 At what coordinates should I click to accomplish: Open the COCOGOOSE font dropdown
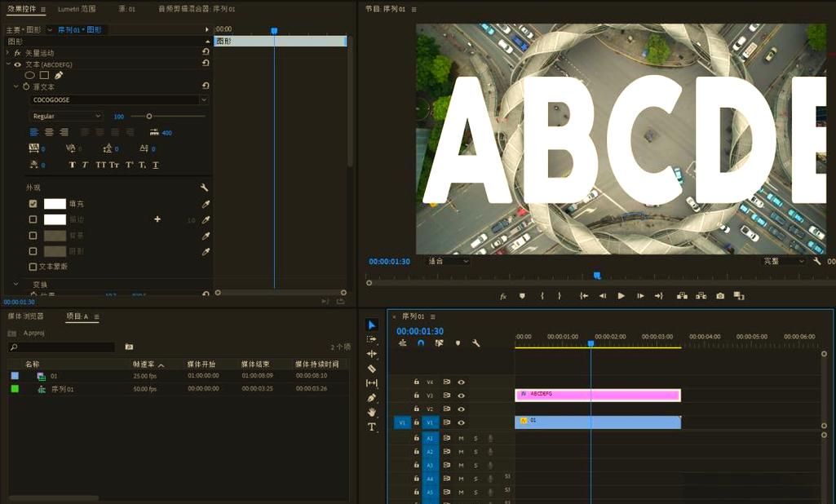tap(118, 99)
